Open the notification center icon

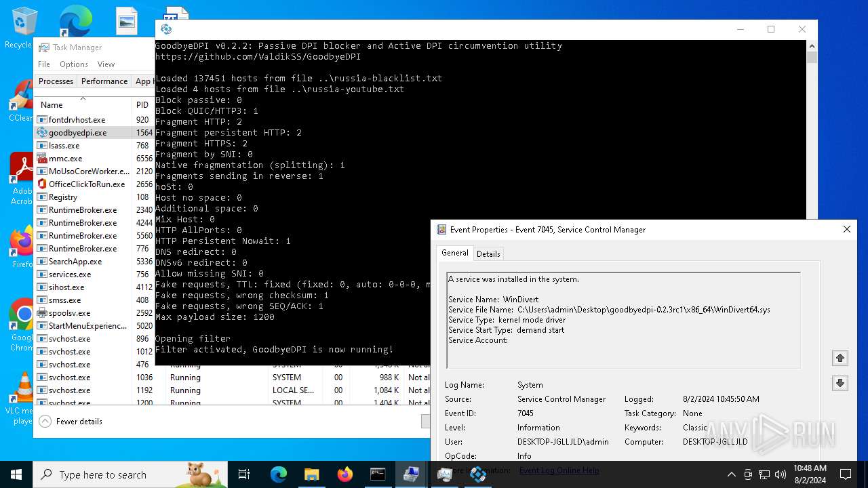coord(846,474)
